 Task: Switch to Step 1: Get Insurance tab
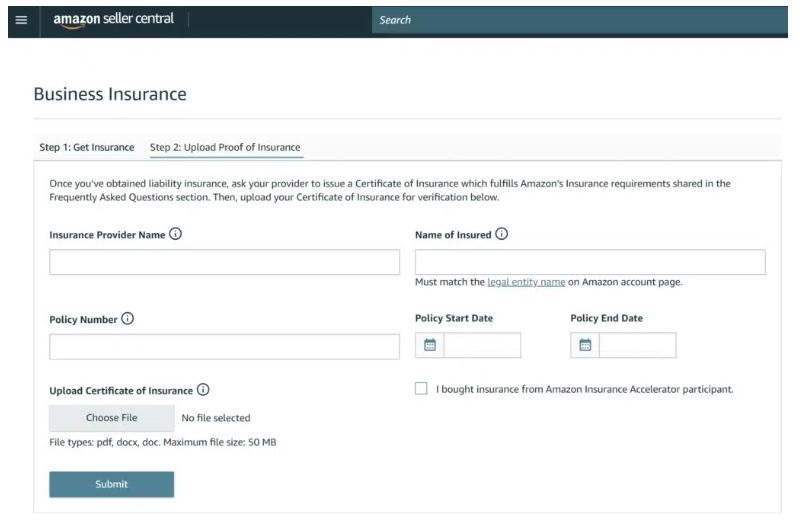click(x=87, y=147)
